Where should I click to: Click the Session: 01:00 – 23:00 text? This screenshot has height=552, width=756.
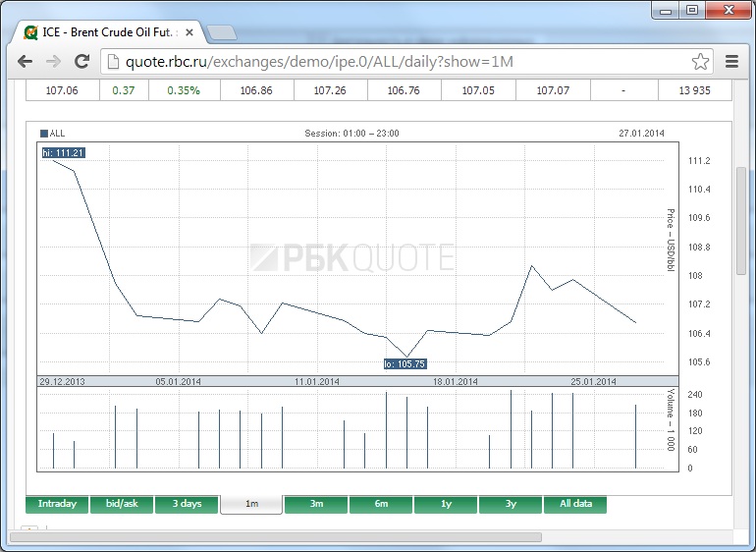pos(351,134)
